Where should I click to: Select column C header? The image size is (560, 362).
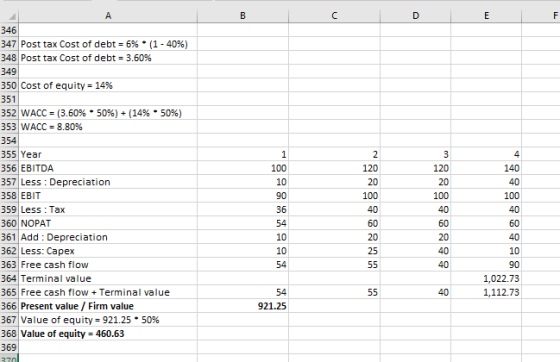[x=334, y=16]
